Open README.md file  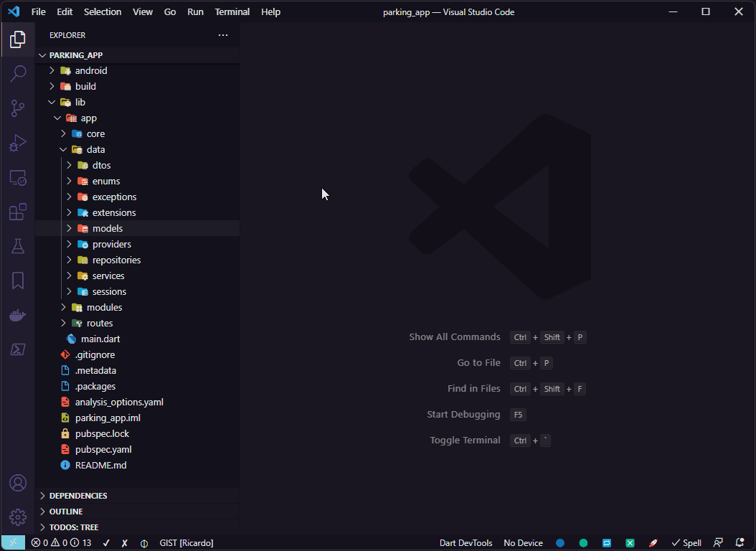(138, 465)
